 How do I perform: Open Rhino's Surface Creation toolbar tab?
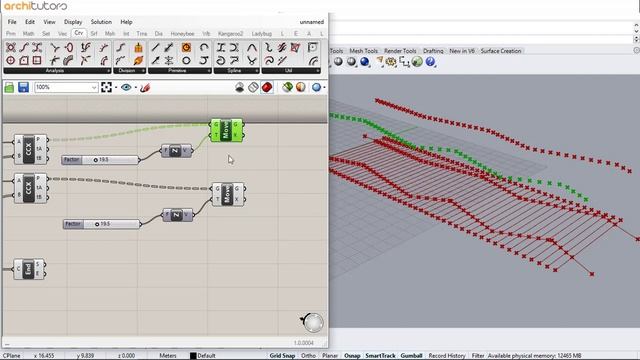click(501, 51)
